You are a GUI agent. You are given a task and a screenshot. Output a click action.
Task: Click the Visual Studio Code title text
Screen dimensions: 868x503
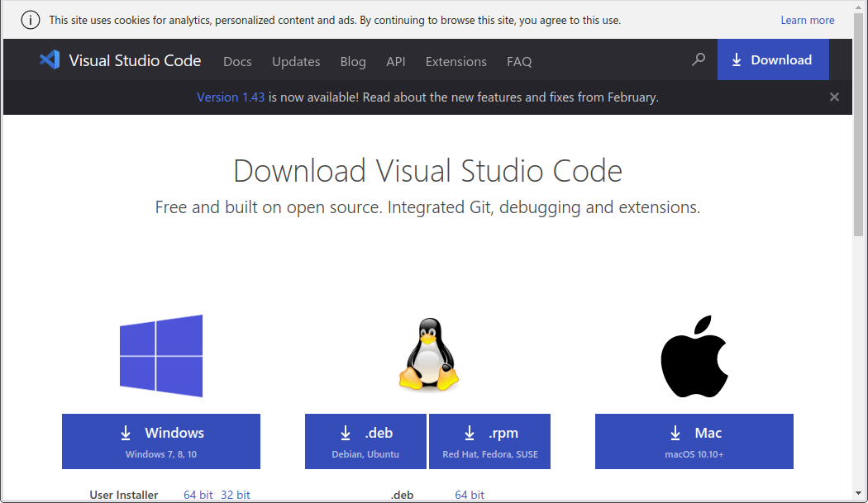click(x=135, y=60)
